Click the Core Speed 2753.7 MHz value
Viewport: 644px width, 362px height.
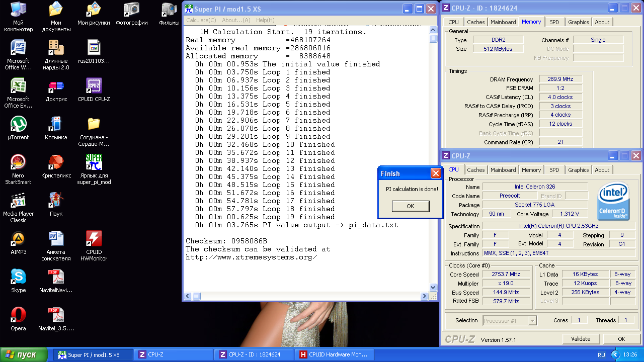pos(506,275)
